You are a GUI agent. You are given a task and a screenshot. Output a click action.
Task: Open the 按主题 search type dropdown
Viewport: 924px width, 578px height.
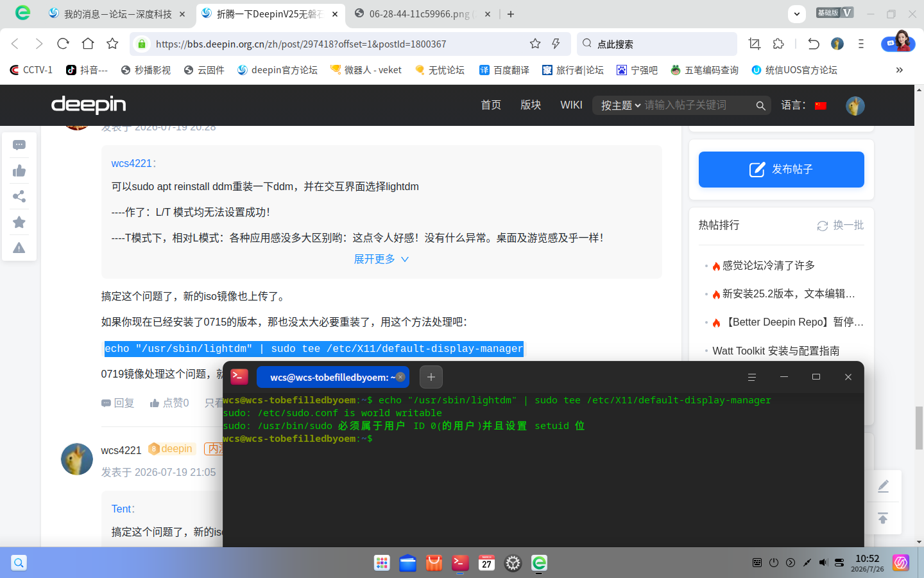620,105
